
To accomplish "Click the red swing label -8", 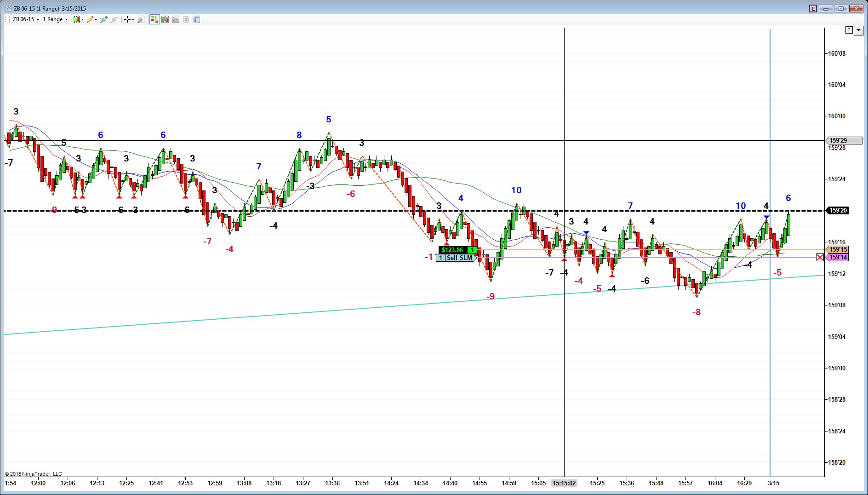I will coord(697,312).
